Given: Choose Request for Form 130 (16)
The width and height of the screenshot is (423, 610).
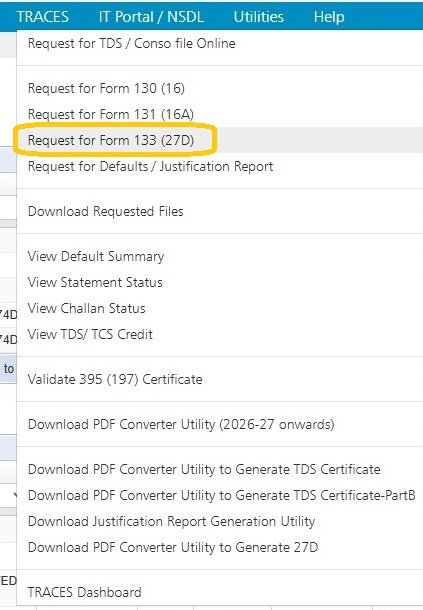Looking at the screenshot, I should (x=106, y=88).
